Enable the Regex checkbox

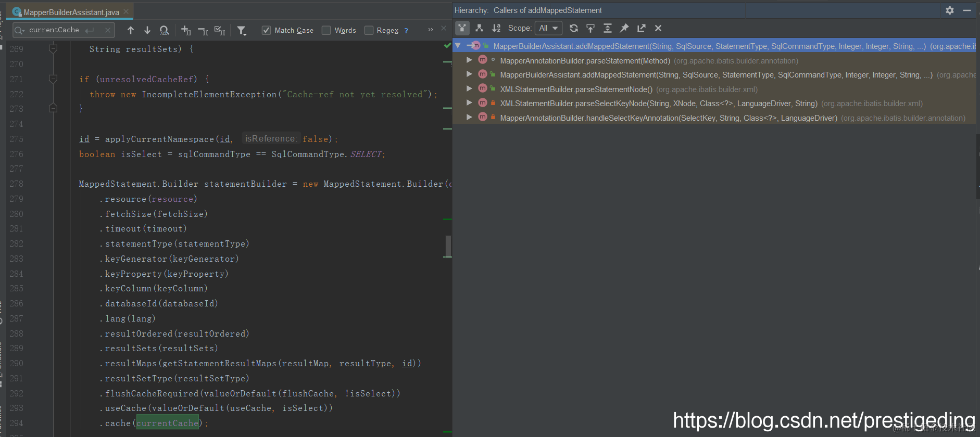369,30
